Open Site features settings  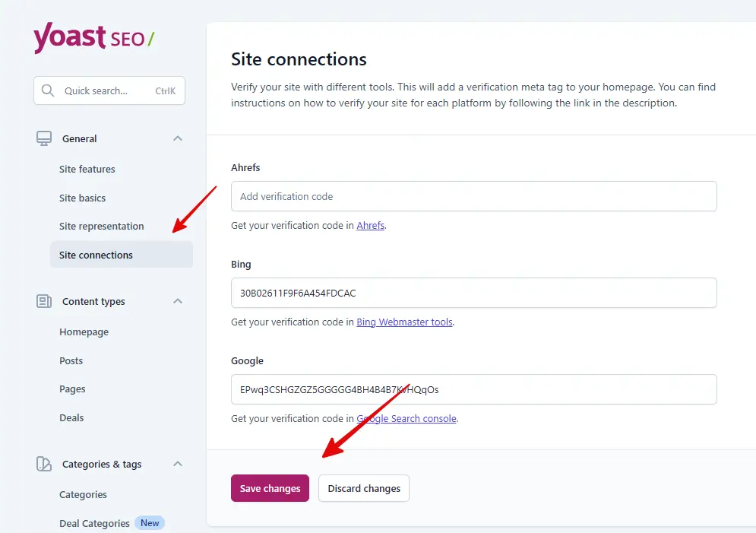pos(87,169)
